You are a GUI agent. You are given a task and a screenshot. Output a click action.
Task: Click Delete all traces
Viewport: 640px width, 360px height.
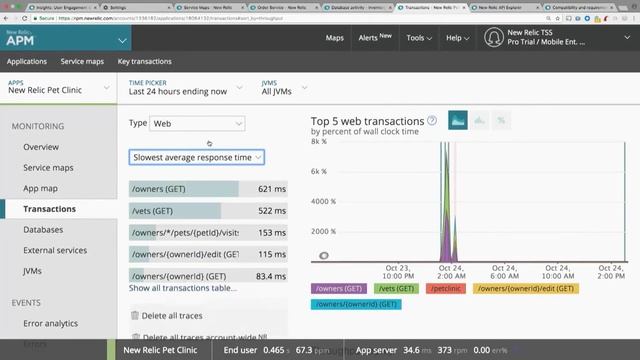click(172, 316)
